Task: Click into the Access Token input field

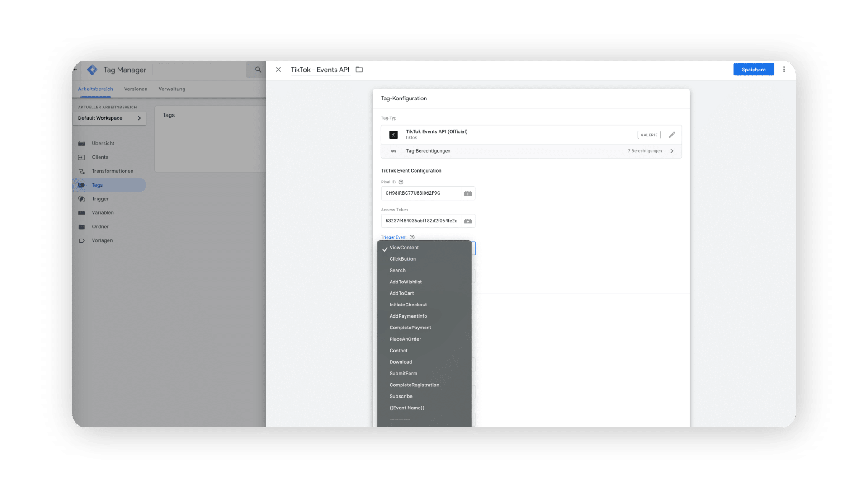Action: click(421, 221)
